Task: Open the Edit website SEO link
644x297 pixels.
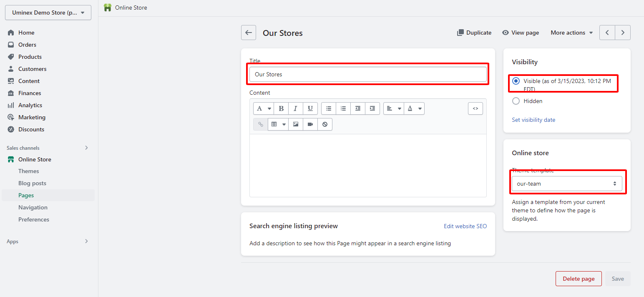Action: [465, 226]
